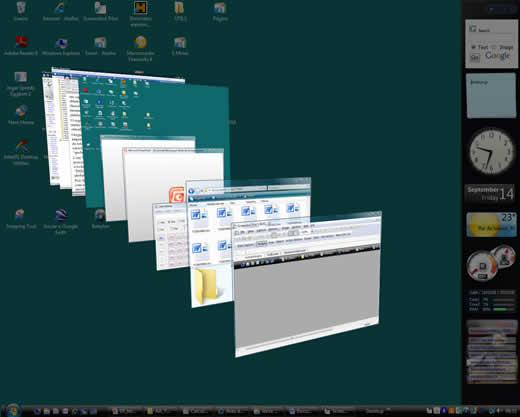Open the Adobe Reader 8 desktop icon
Viewport: 520px width, 417px height.
tap(21, 45)
